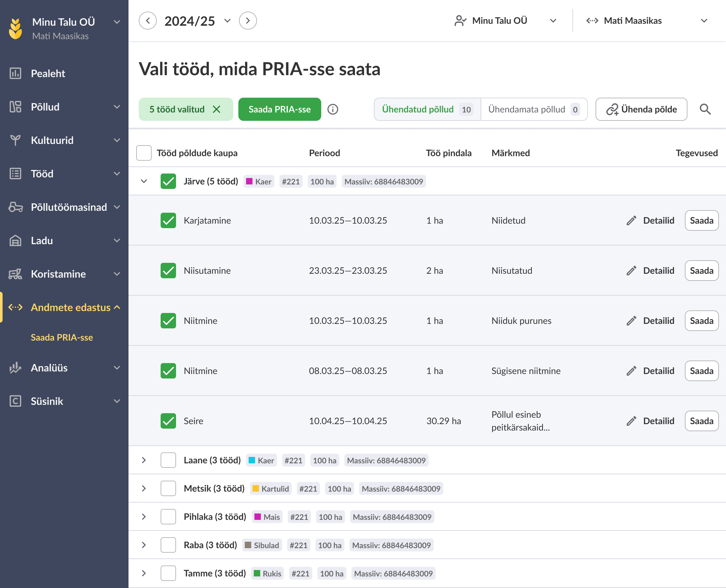Expand the Kultuurid menu chevron
Screen dimensions: 726x588
[x=117, y=140]
